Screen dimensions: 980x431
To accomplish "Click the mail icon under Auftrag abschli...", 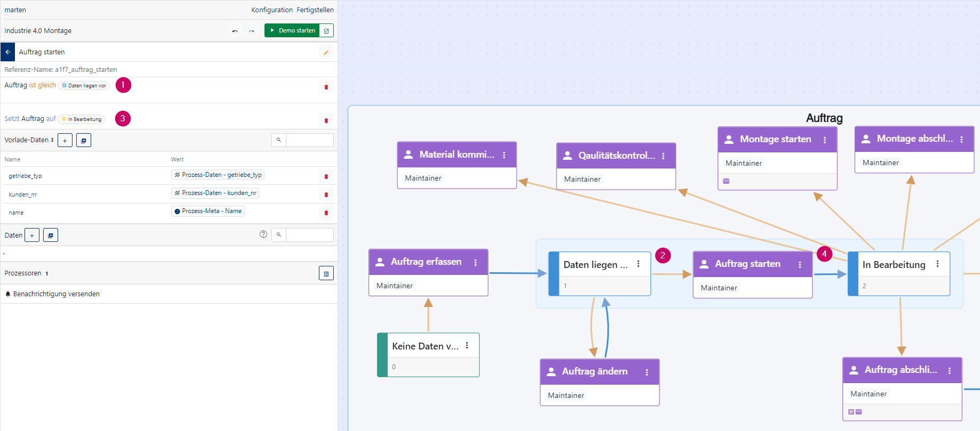I will point(859,412).
